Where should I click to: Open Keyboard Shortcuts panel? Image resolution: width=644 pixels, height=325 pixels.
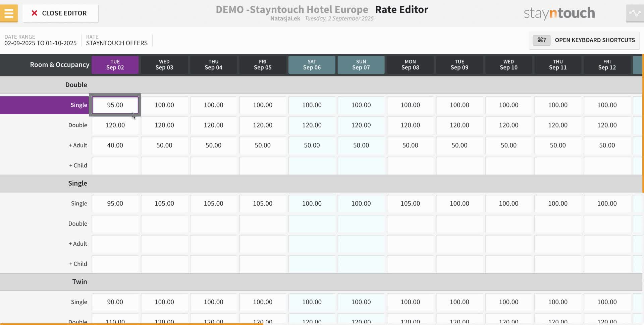point(584,40)
